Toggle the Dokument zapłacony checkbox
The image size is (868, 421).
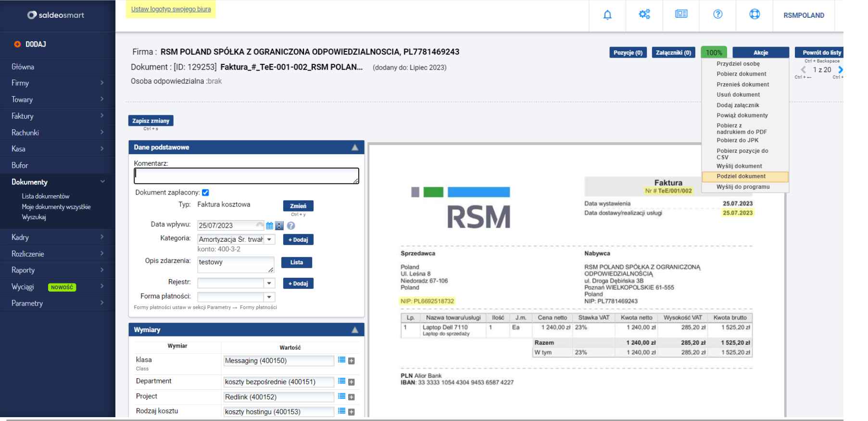point(205,193)
